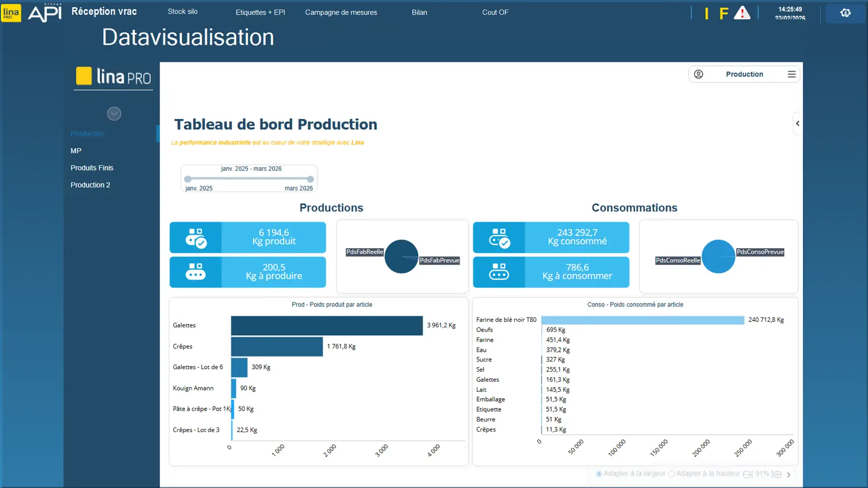Image resolution: width=868 pixels, height=488 pixels.
Task: Collapse the sidebar with round chevron button
Action: point(114,114)
